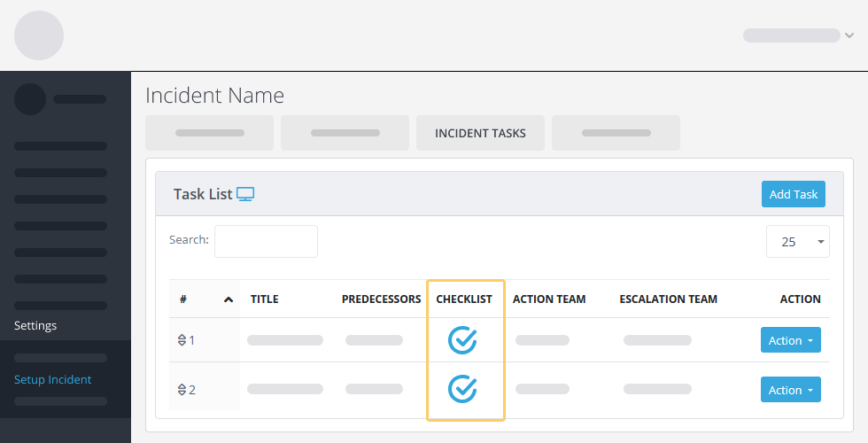The height and width of the screenshot is (443, 868).
Task: Click the checklist icon for task 1
Action: point(462,340)
